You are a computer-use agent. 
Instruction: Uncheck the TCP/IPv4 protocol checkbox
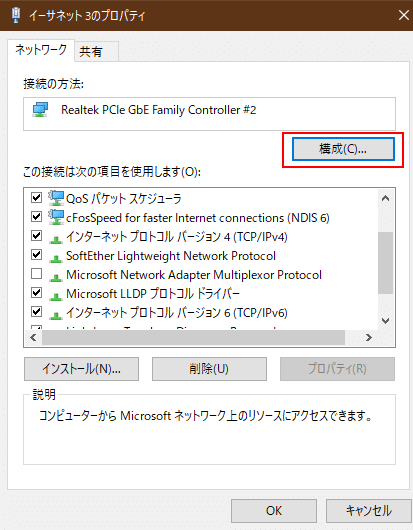37,235
